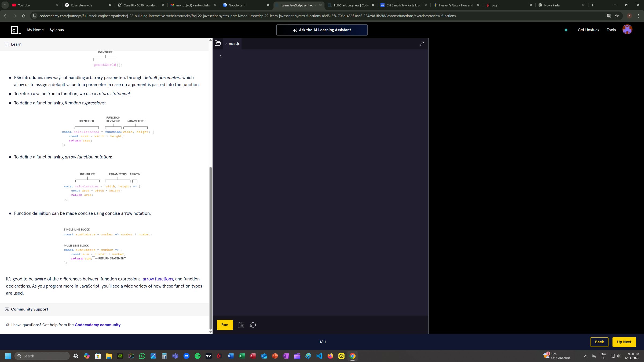Open the ENG US language switcher

click(603, 356)
